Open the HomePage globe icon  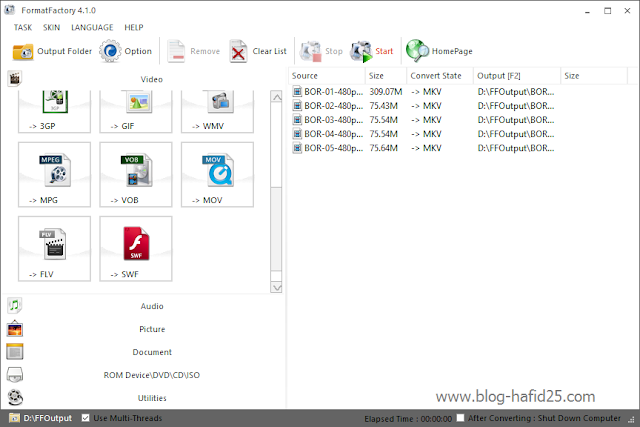[x=417, y=51]
